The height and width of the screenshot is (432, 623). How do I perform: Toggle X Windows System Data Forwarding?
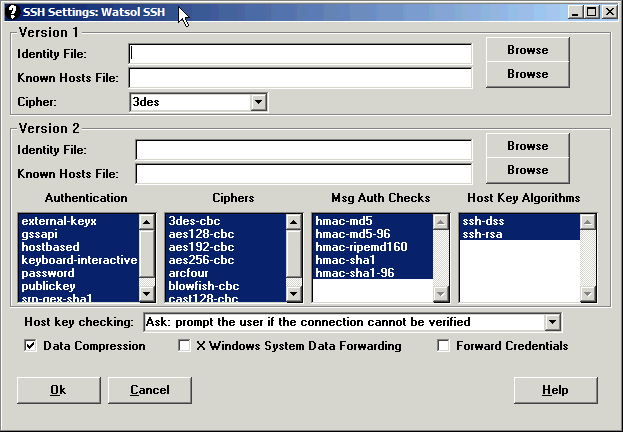[x=184, y=346]
